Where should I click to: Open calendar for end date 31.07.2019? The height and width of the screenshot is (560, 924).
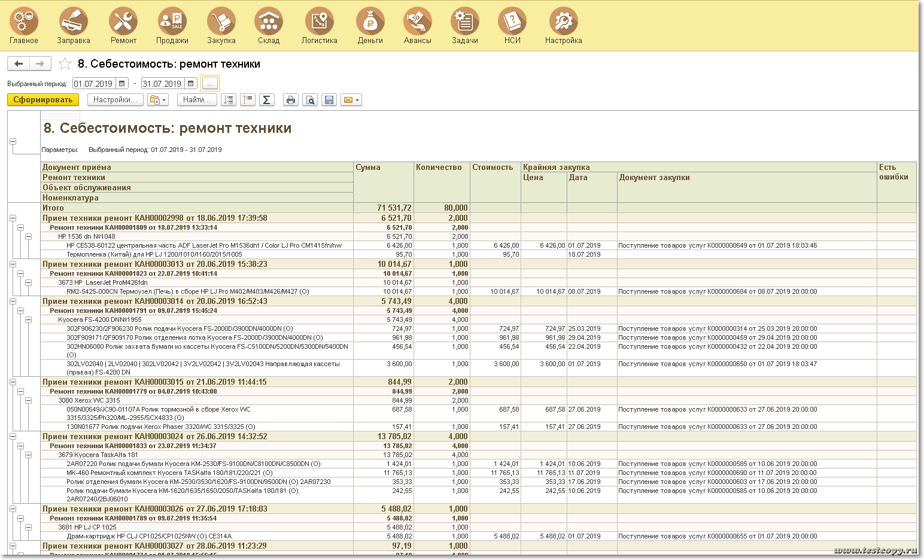click(191, 84)
